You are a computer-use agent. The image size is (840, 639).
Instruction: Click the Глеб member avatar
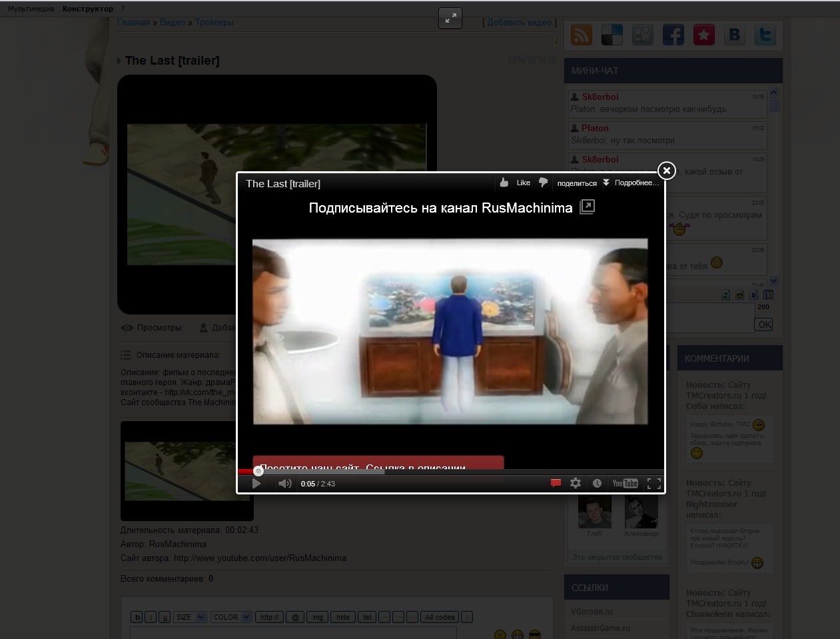[x=595, y=512]
